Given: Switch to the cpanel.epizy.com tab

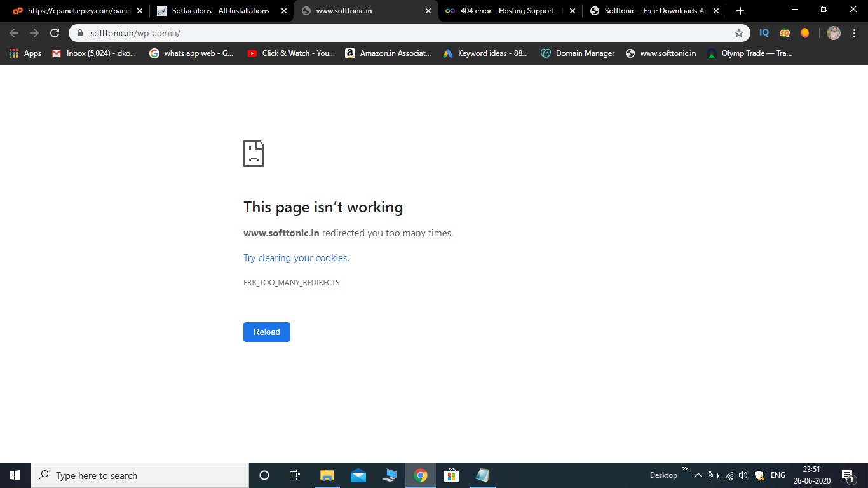Looking at the screenshot, I should point(76,11).
